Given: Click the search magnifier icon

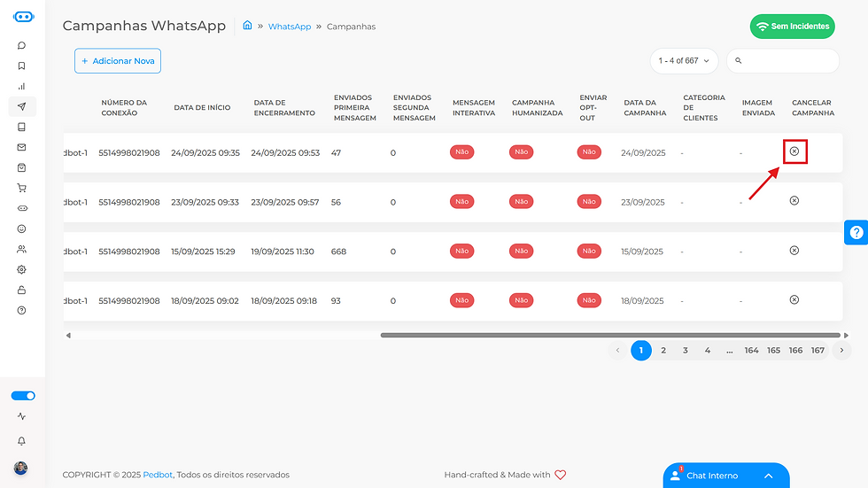Looking at the screenshot, I should pos(739,61).
